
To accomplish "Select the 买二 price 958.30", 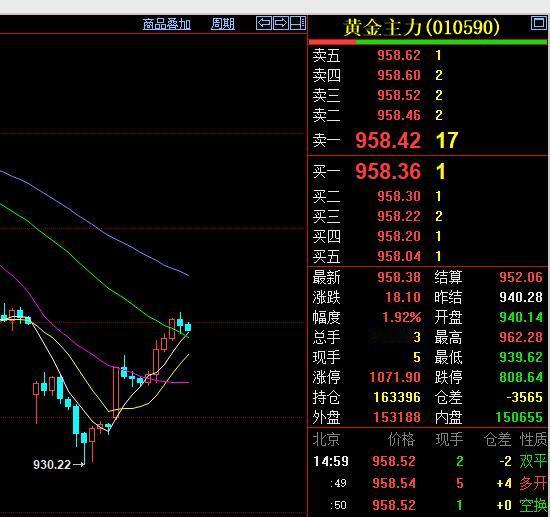I will (398, 196).
